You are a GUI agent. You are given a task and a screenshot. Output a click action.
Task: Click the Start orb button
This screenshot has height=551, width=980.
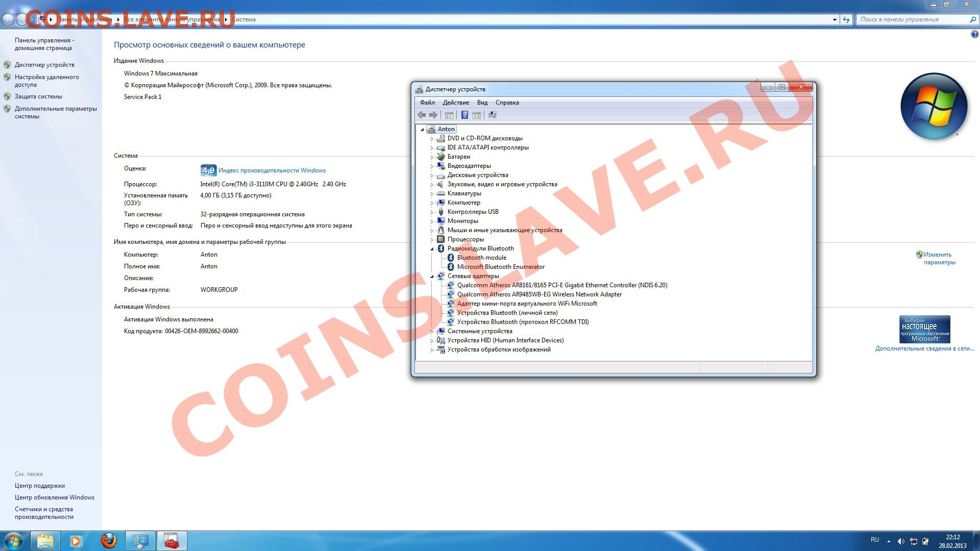point(14,541)
